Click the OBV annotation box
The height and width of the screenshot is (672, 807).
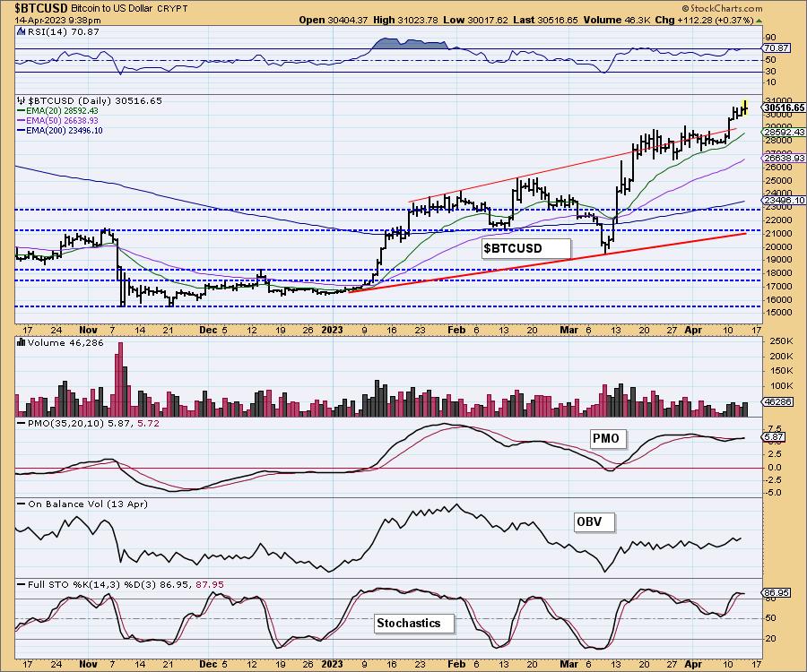coord(594,521)
